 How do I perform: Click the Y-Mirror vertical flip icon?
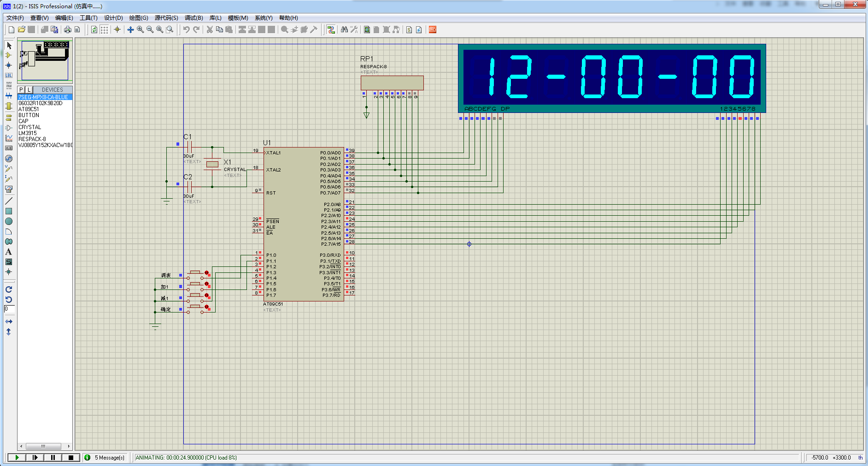pyautogui.click(x=9, y=331)
